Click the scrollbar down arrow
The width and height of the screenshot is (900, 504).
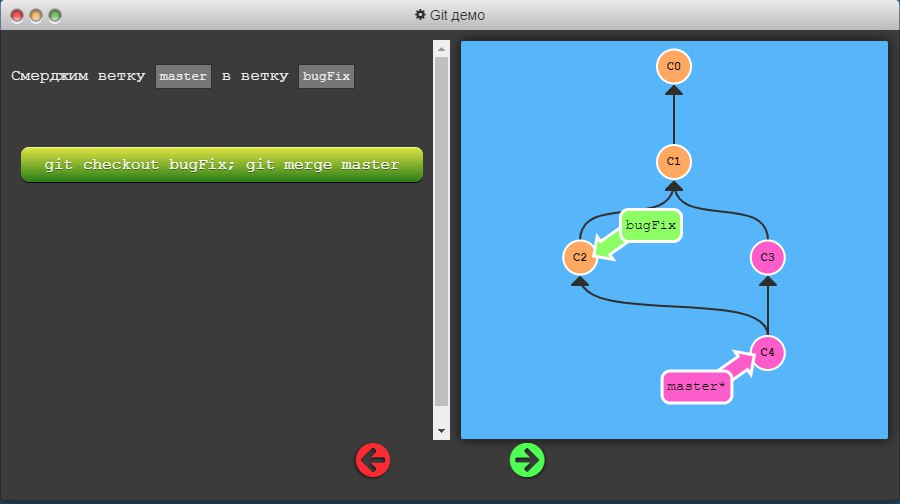pyautogui.click(x=441, y=431)
